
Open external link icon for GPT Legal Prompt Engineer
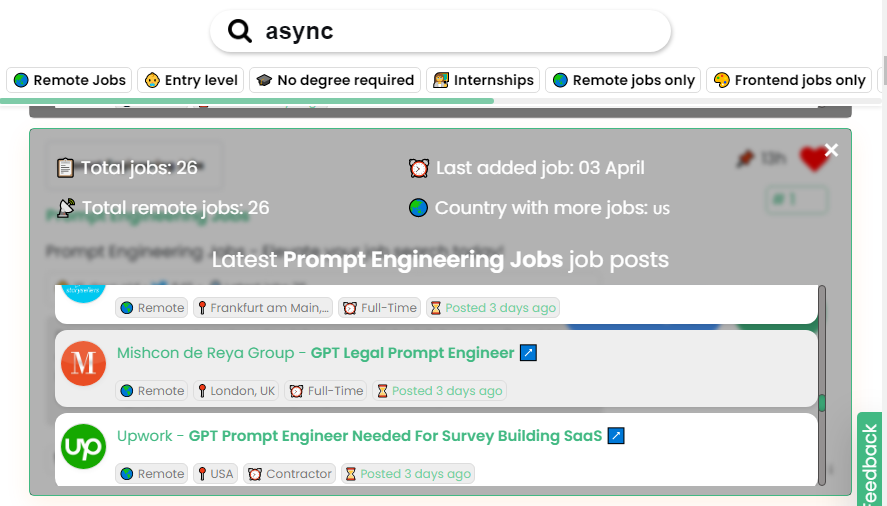click(529, 353)
